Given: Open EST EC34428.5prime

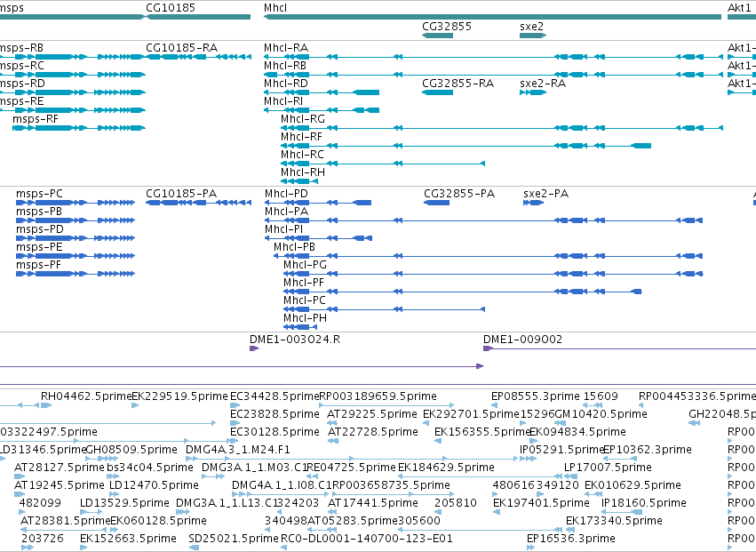Looking at the screenshot, I should coord(275,396).
